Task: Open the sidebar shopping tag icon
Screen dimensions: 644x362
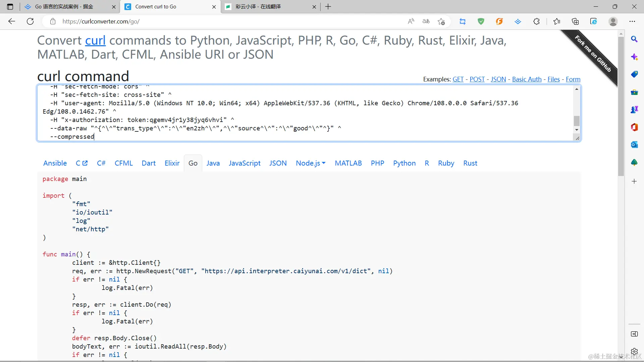Action: click(x=634, y=74)
